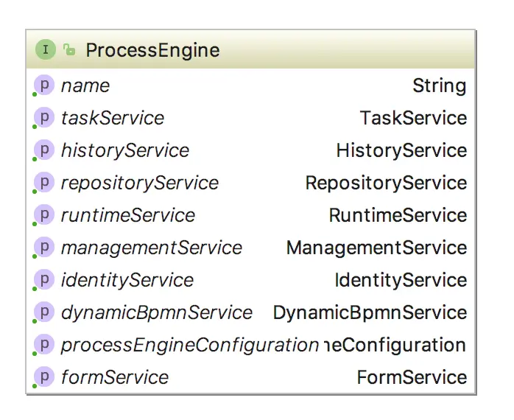
Task: Click the property icon beside identityService
Action: click(44, 280)
